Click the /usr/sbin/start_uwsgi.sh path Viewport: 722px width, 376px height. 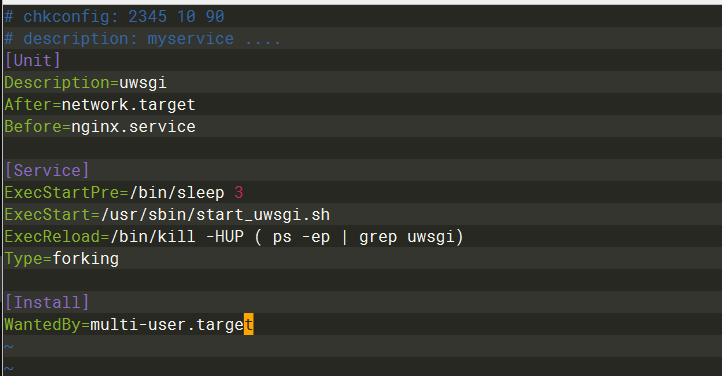coord(215,214)
